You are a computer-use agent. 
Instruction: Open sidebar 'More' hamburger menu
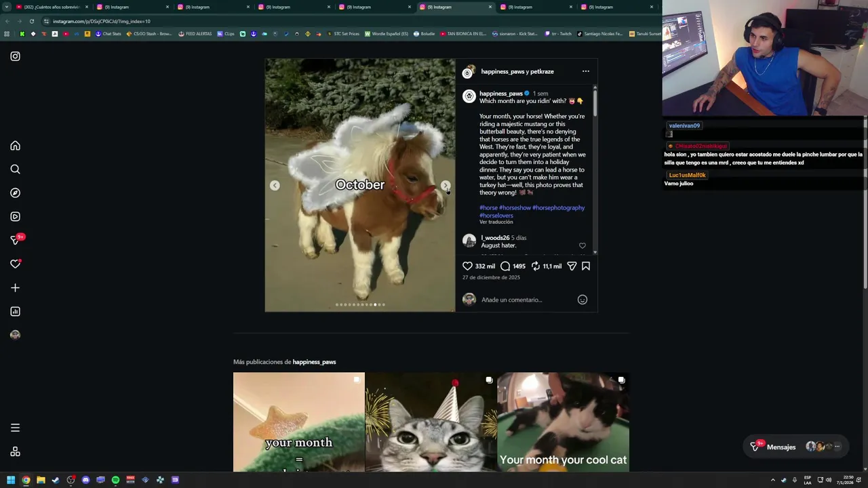point(15,428)
